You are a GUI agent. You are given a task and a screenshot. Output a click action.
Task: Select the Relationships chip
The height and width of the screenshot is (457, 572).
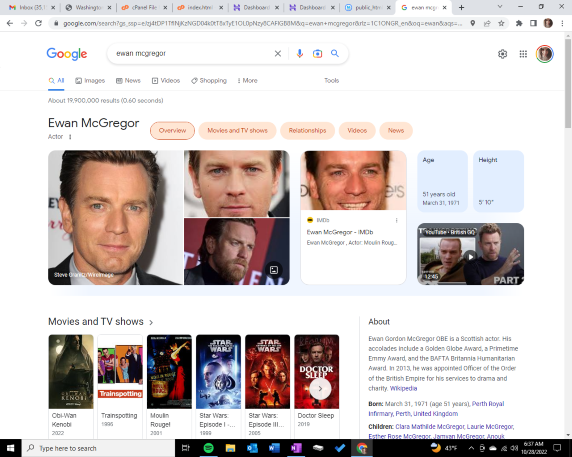click(x=308, y=131)
